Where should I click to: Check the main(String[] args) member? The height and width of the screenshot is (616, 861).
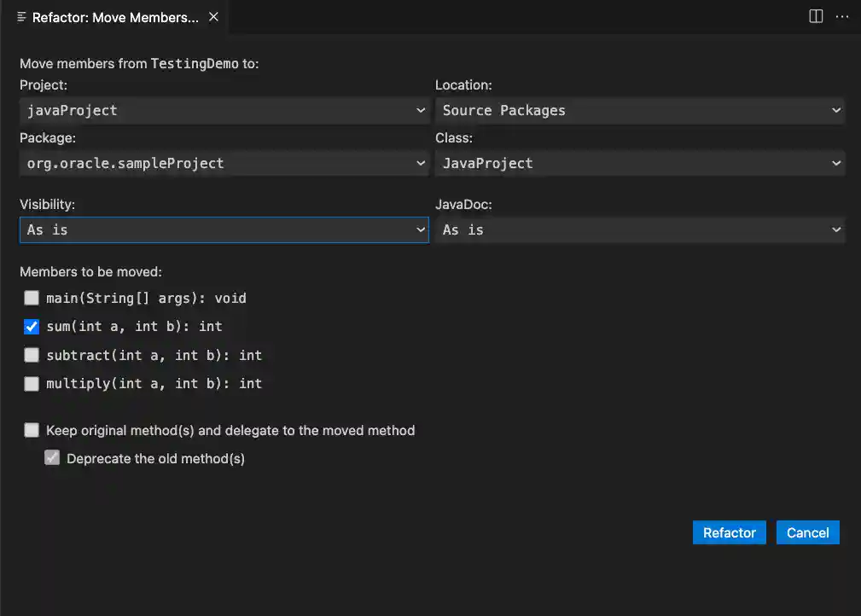pos(31,298)
